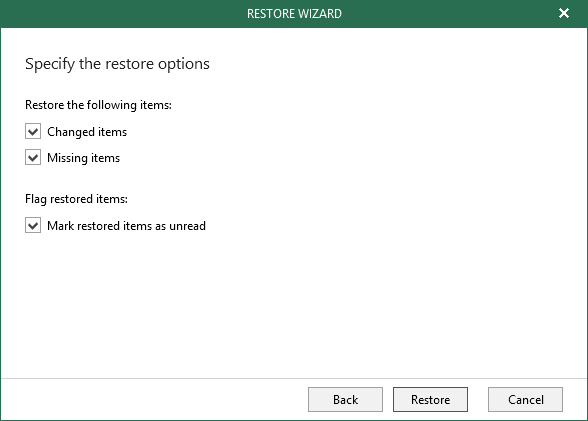Start the restore with the Restore button

(430, 400)
